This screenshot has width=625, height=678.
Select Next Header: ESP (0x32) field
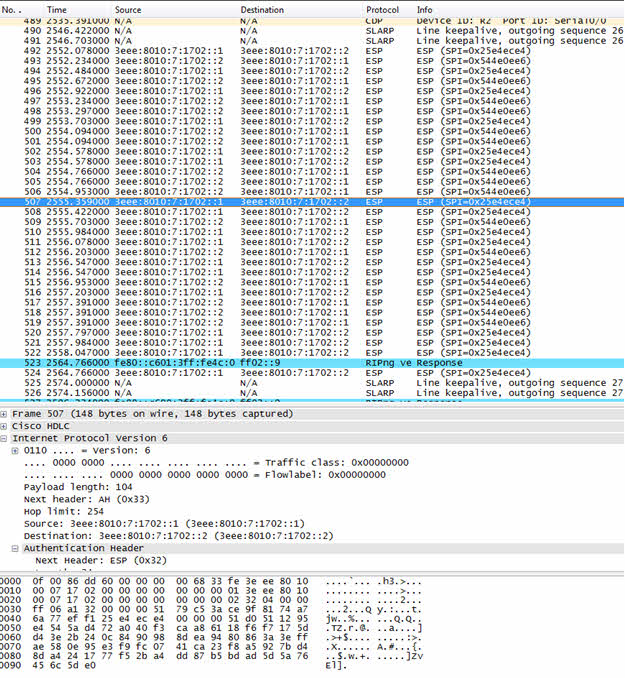point(101,560)
